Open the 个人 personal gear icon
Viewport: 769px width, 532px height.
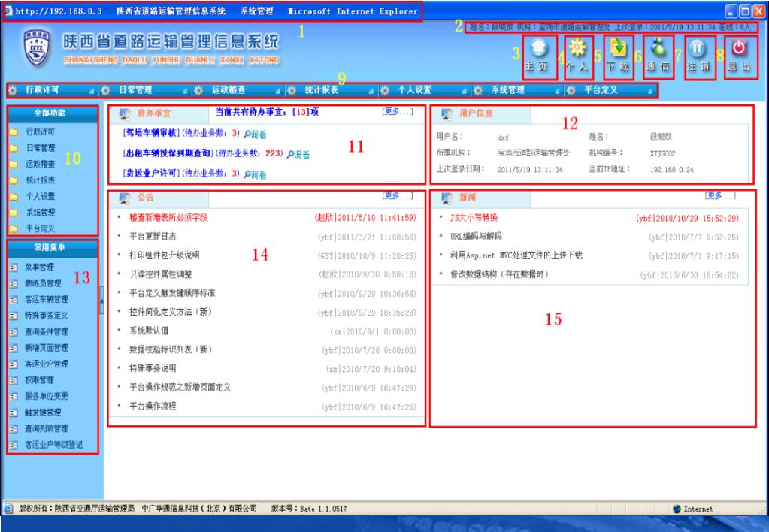[x=578, y=49]
